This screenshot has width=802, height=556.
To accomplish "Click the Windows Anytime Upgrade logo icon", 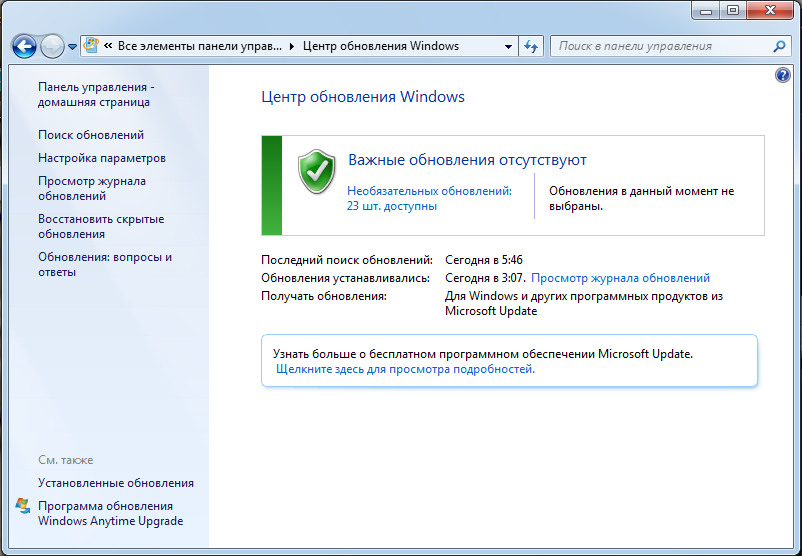I will 23,506.
